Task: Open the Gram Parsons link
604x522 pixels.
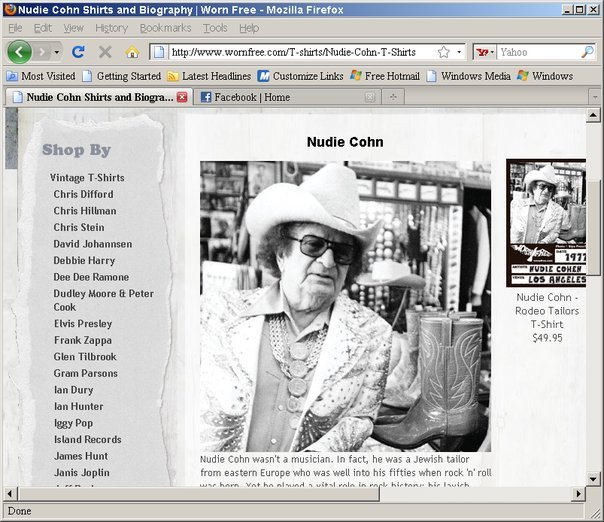Action: (x=86, y=373)
